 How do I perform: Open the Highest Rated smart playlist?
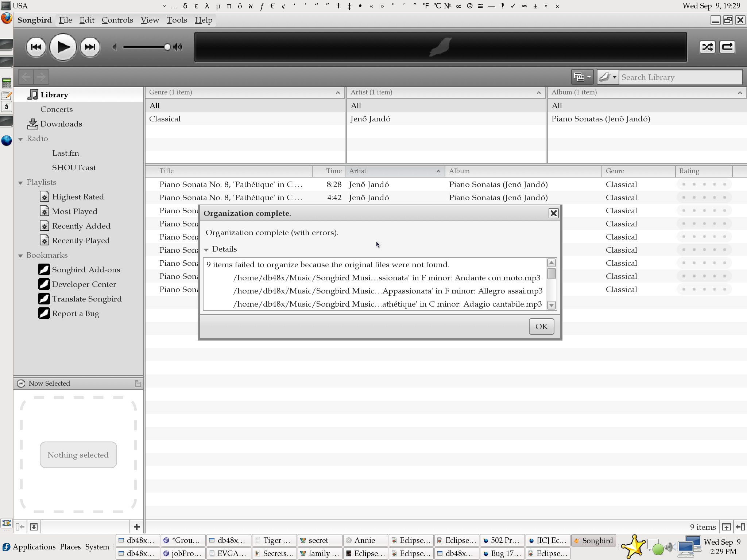pyautogui.click(x=78, y=197)
